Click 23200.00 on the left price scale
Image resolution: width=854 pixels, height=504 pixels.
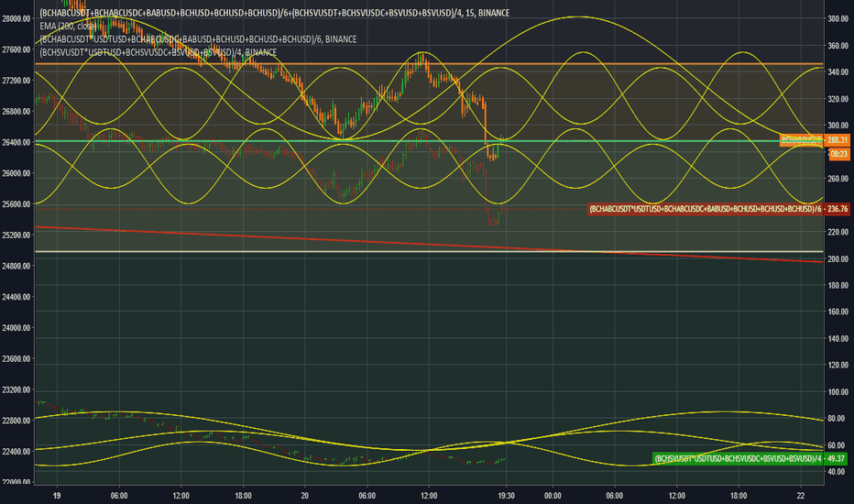pyautogui.click(x=16, y=390)
